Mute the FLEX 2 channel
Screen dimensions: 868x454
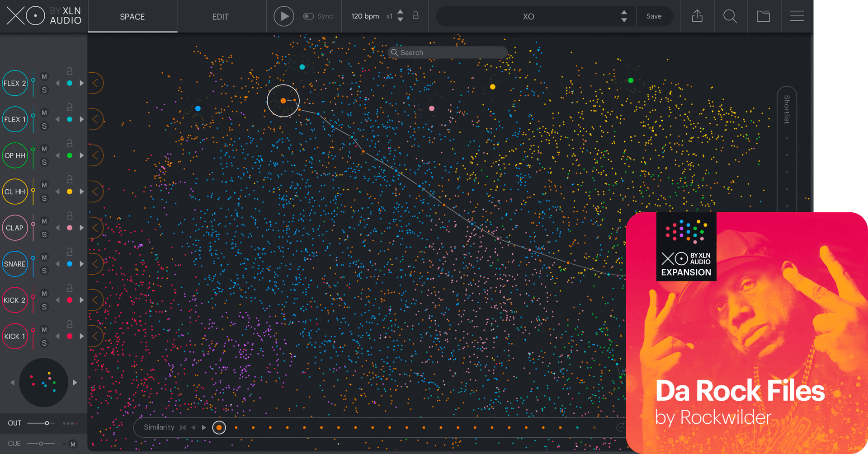coord(44,77)
